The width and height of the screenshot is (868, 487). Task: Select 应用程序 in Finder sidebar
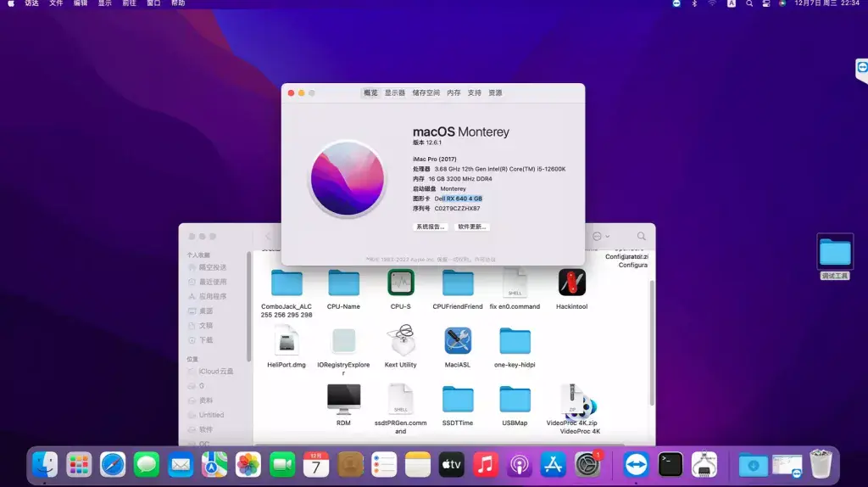(x=214, y=296)
